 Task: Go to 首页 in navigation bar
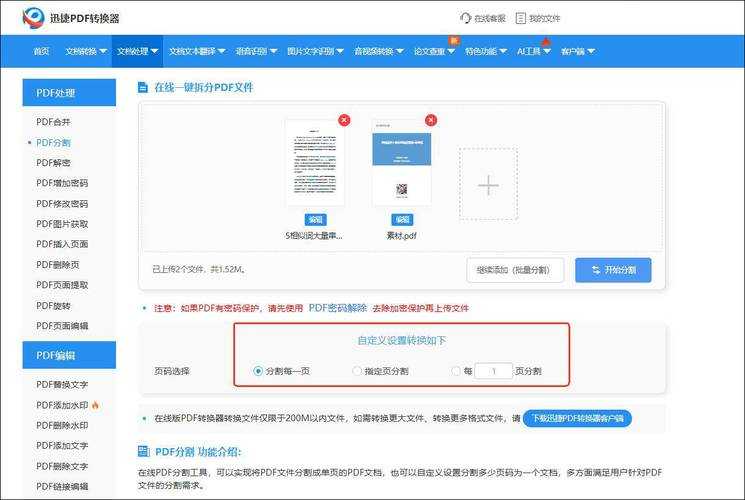point(41,51)
